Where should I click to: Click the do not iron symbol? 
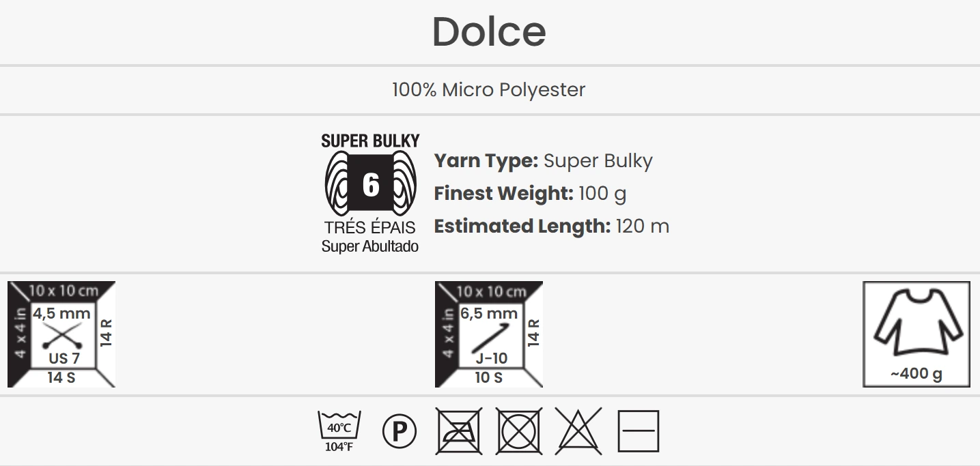[x=459, y=431]
